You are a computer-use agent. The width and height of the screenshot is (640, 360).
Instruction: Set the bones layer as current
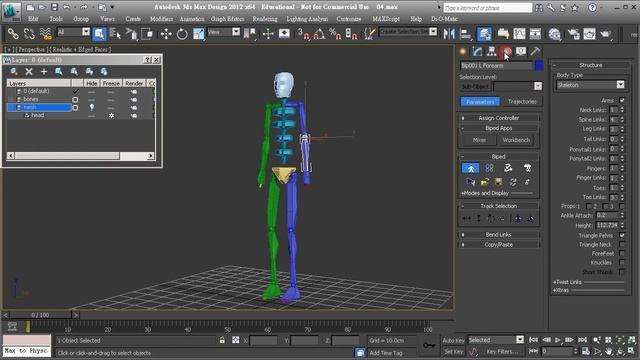[75, 100]
